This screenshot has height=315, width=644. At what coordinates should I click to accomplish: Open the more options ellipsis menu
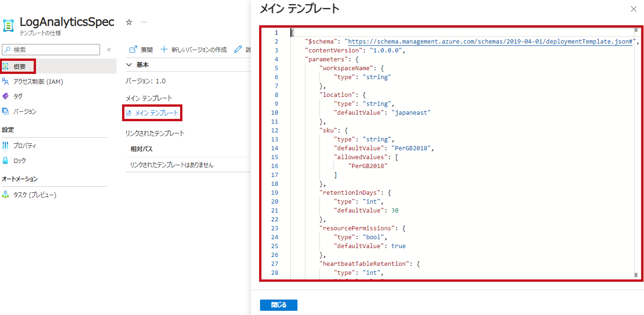tap(144, 22)
